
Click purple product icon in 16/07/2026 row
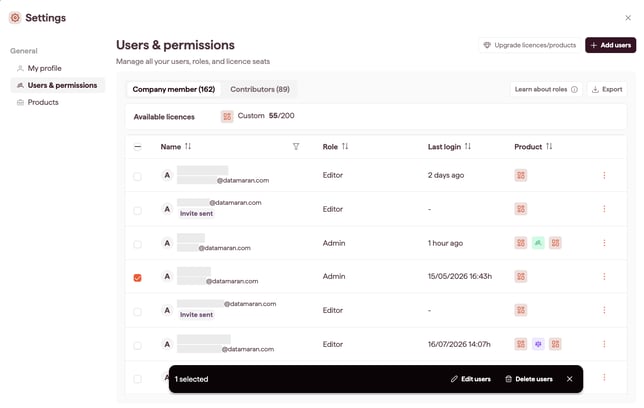[538, 344]
